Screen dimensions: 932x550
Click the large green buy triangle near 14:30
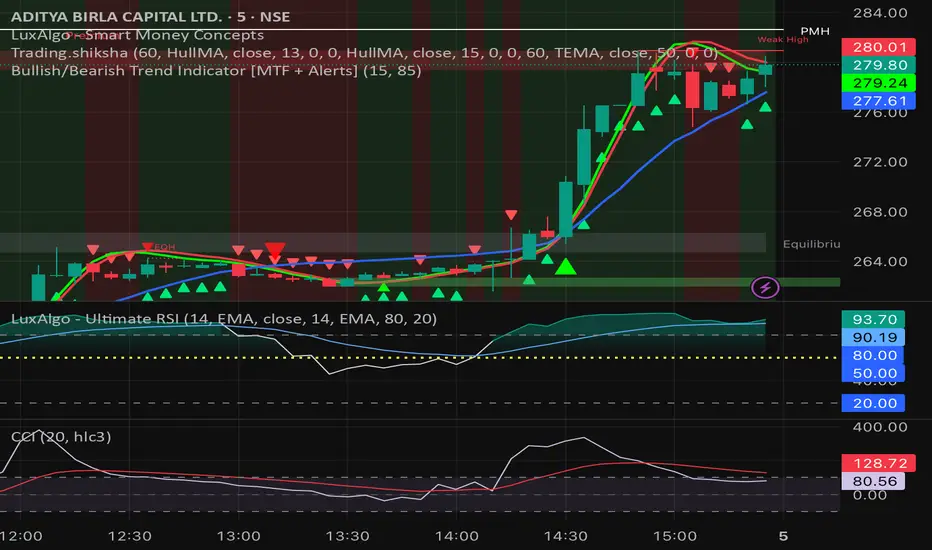click(565, 266)
